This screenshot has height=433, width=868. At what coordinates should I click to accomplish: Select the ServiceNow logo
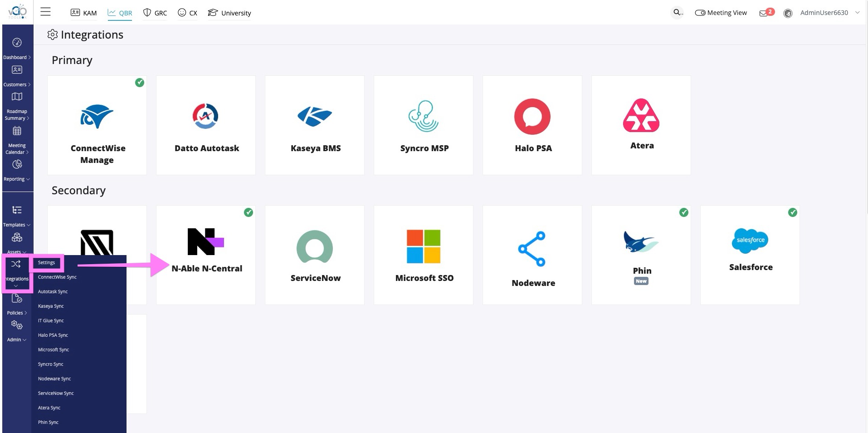pyautogui.click(x=315, y=246)
